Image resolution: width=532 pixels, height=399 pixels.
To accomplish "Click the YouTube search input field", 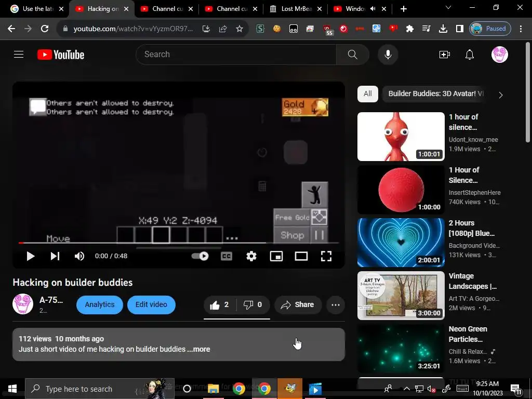I will 236,54.
